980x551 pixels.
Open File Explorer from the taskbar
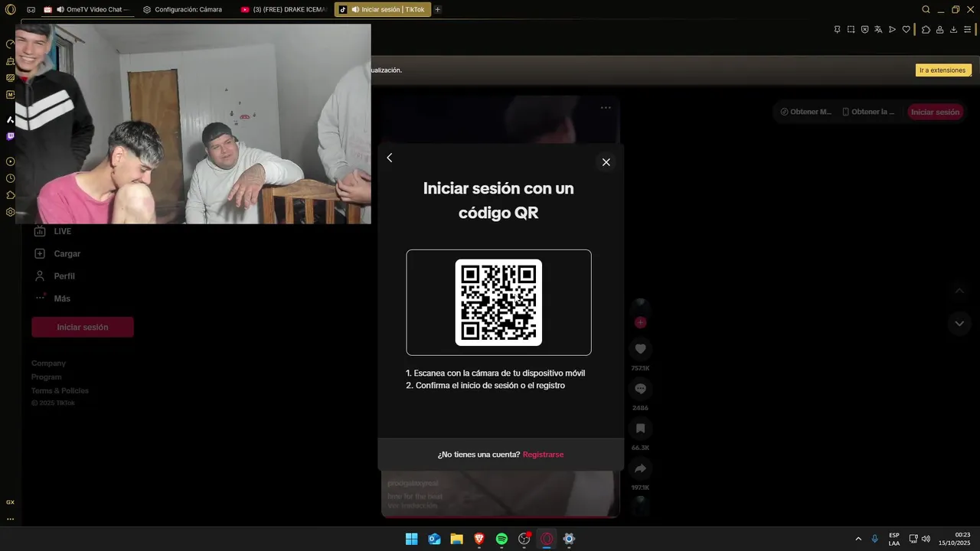point(456,539)
